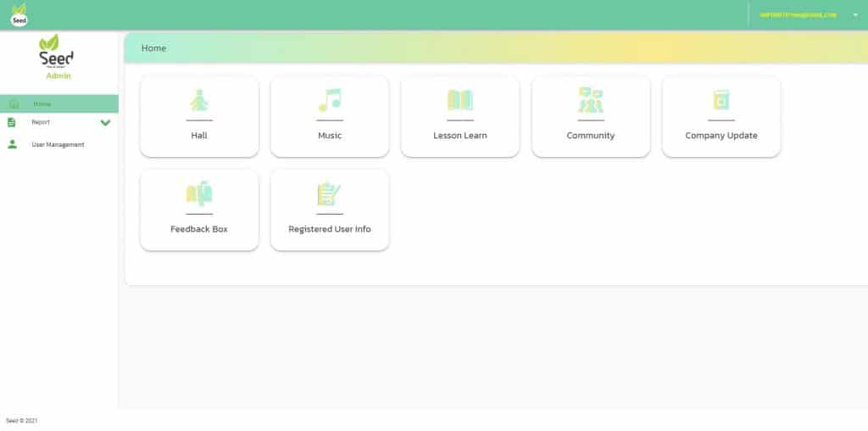The width and height of the screenshot is (868, 431).
Task: Click the Company Update icon
Action: point(721,100)
